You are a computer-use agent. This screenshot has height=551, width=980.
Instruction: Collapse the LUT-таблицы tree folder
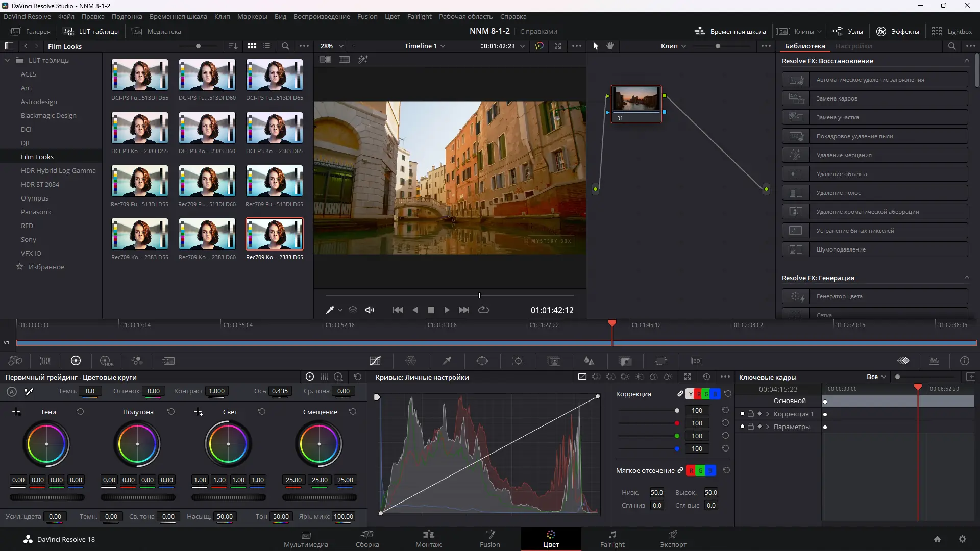pos(8,60)
